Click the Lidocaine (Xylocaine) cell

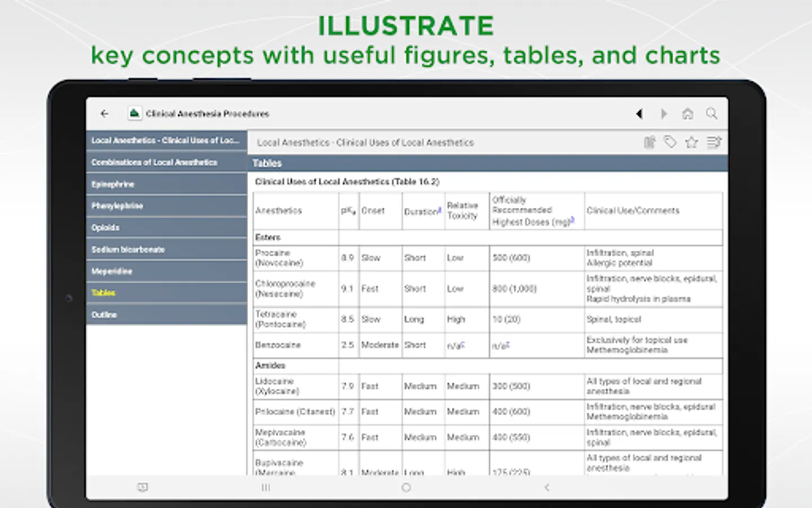295,386
